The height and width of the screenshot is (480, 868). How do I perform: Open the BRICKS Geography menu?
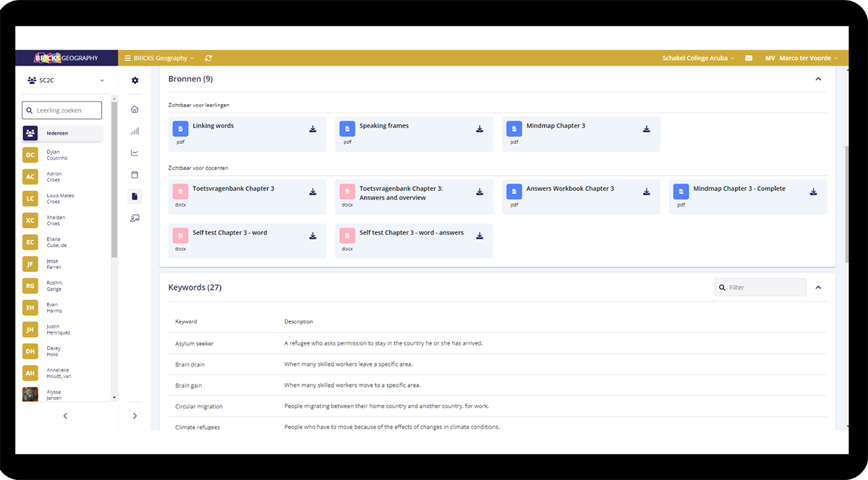[160, 58]
